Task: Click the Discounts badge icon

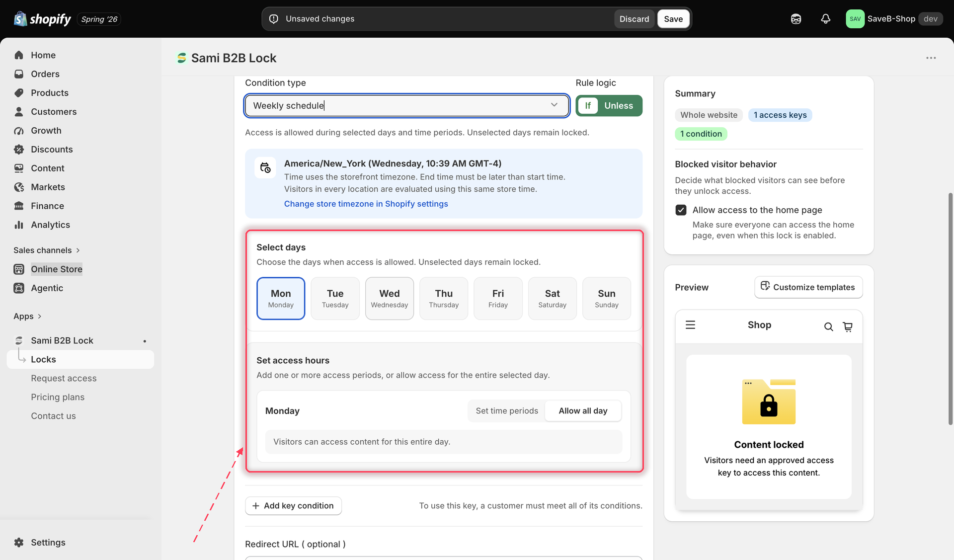Action: [x=19, y=150]
